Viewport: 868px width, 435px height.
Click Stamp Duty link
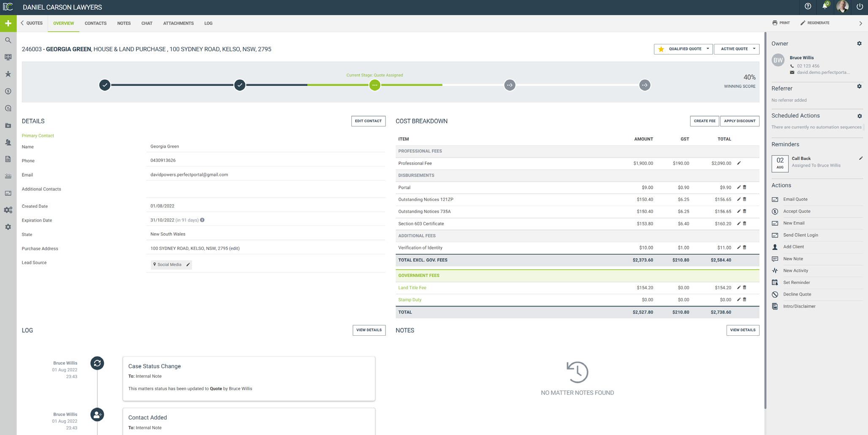(410, 300)
